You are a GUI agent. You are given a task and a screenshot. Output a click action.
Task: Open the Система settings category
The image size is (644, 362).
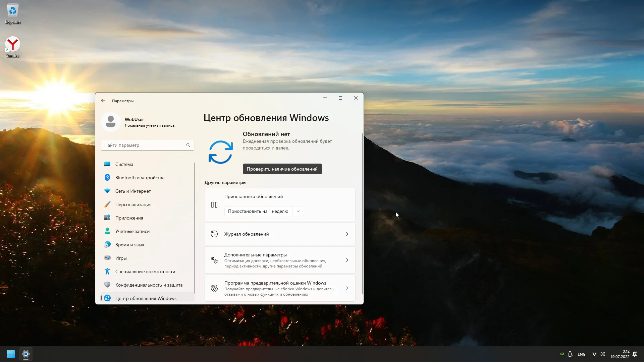click(x=124, y=164)
